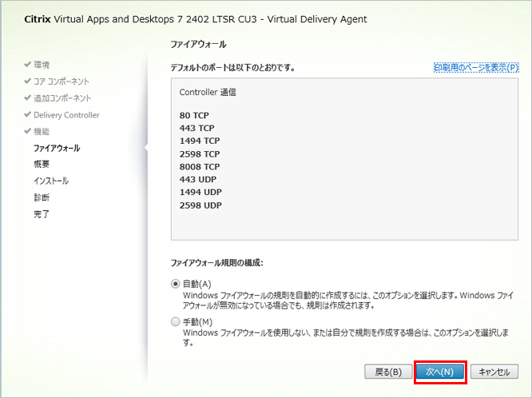Select the 手動(M) radio button
This screenshot has height=398, width=532.
[x=176, y=321]
